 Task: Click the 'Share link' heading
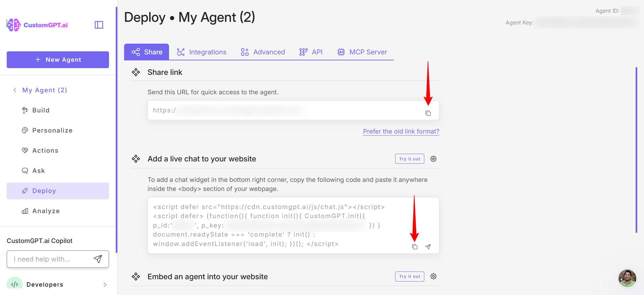pyautogui.click(x=165, y=72)
